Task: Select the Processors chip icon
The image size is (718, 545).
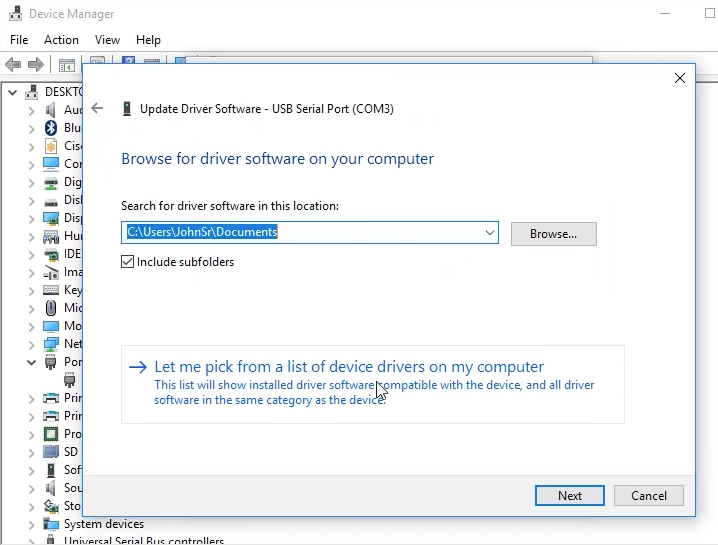Action: pyautogui.click(x=51, y=434)
